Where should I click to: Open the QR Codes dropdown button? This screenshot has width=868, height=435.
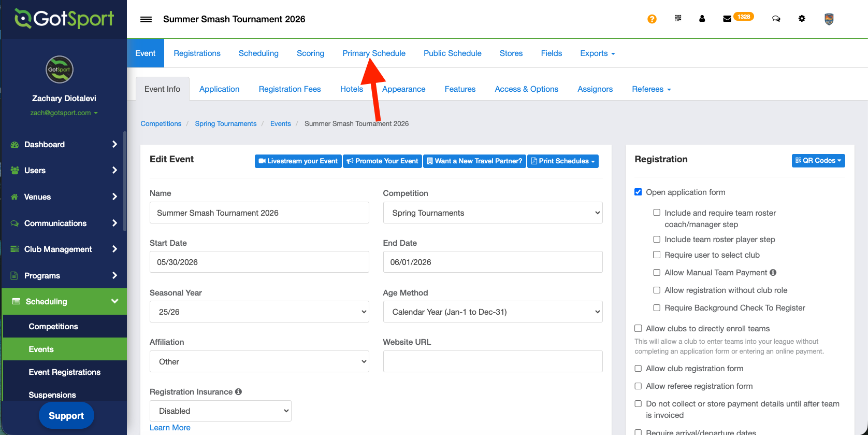click(x=818, y=161)
